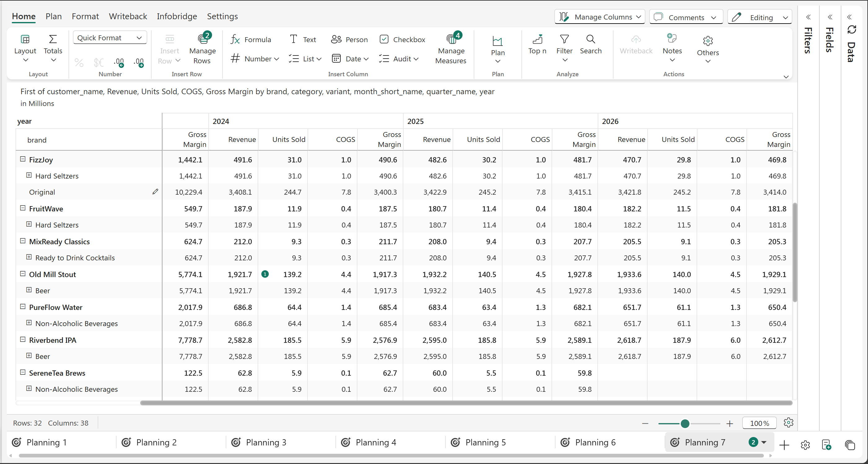Viewport: 868px width, 464px height.
Task: Insert a Checkbox column
Action: [402, 40]
